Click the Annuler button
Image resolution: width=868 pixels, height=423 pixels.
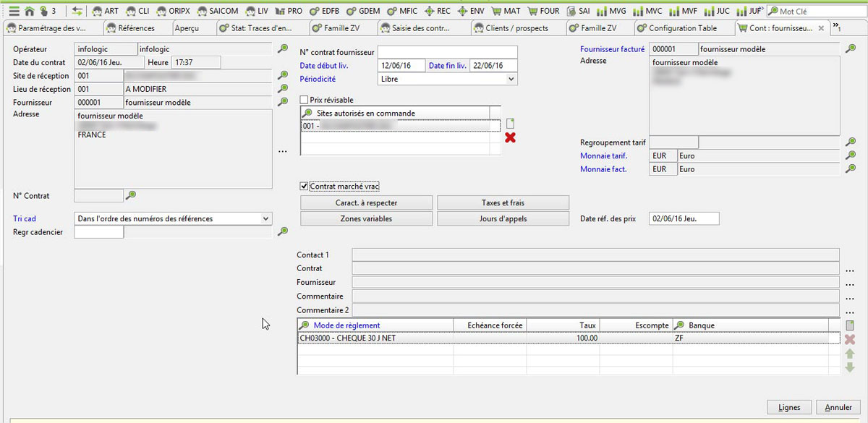point(838,407)
